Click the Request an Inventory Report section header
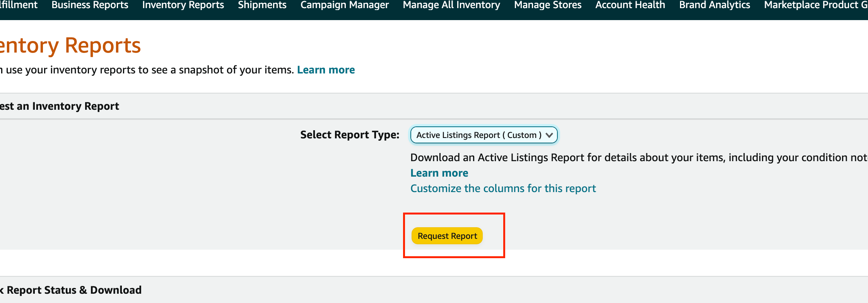The image size is (868, 303). tap(59, 106)
